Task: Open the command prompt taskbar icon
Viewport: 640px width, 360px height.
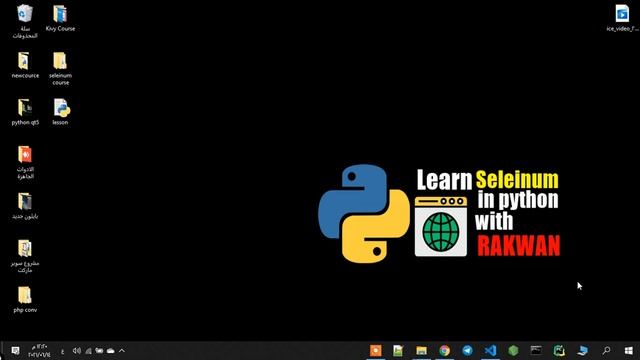Action: pos(536,351)
